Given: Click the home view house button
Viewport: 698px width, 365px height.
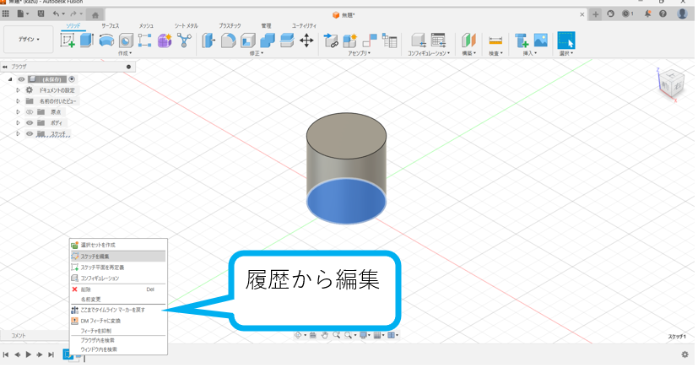Looking at the screenshot, I should [x=95, y=15].
